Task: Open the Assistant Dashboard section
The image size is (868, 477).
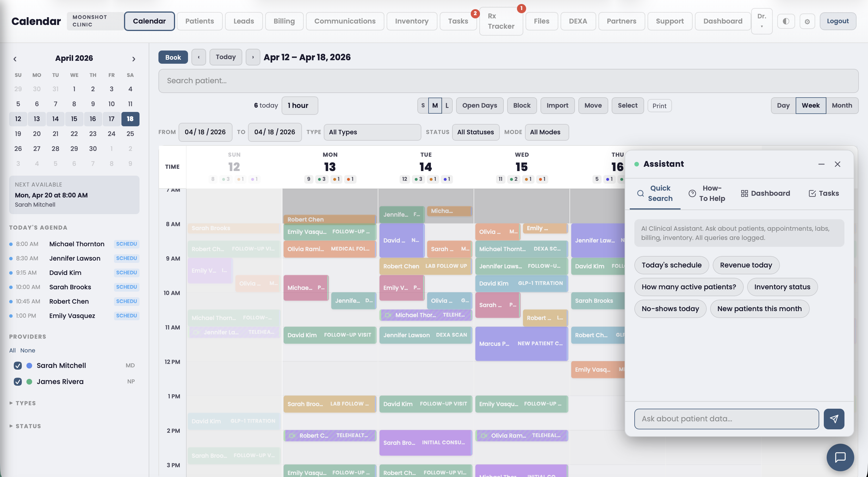Action: tap(765, 193)
